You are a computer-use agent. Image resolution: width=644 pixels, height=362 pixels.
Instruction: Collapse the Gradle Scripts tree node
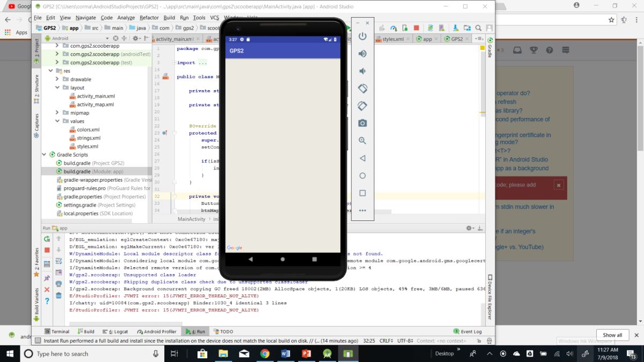(45, 154)
